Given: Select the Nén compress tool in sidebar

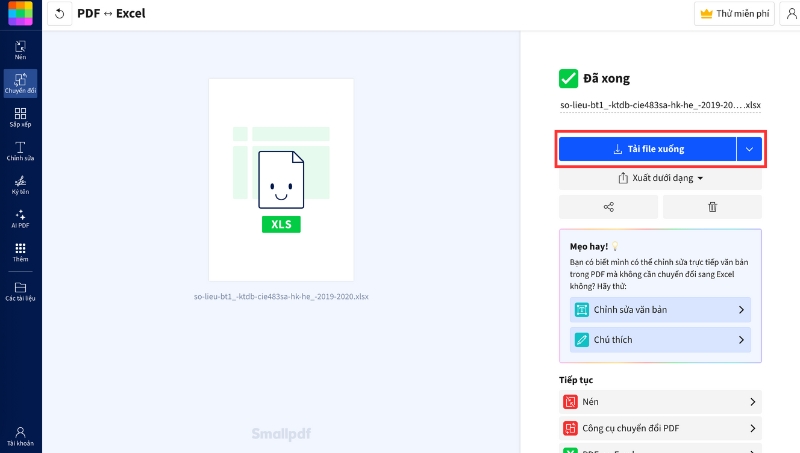Looking at the screenshot, I should click(20, 50).
